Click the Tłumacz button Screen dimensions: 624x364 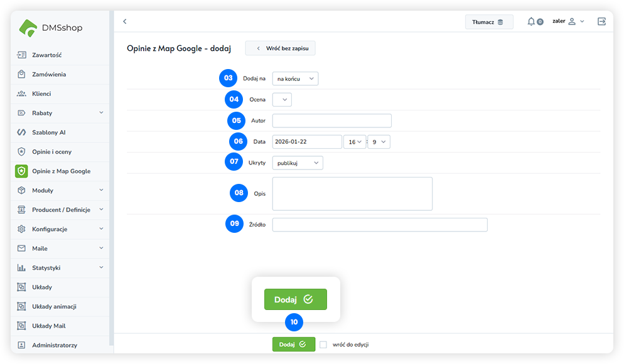(489, 22)
